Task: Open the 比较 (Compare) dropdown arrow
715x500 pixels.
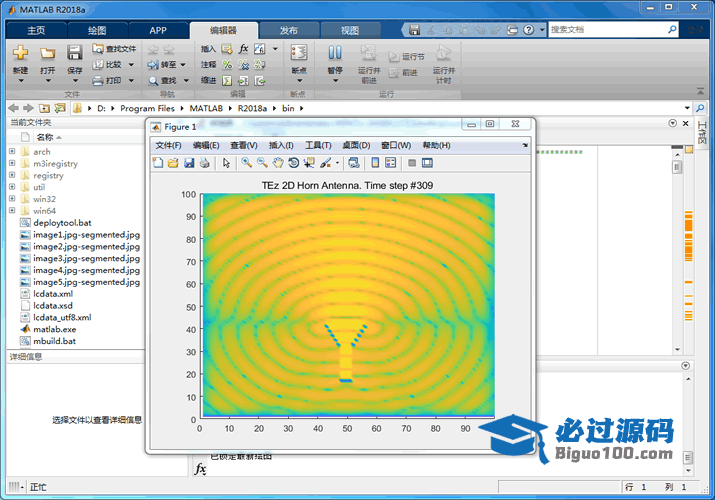Action: pyautogui.click(x=131, y=65)
